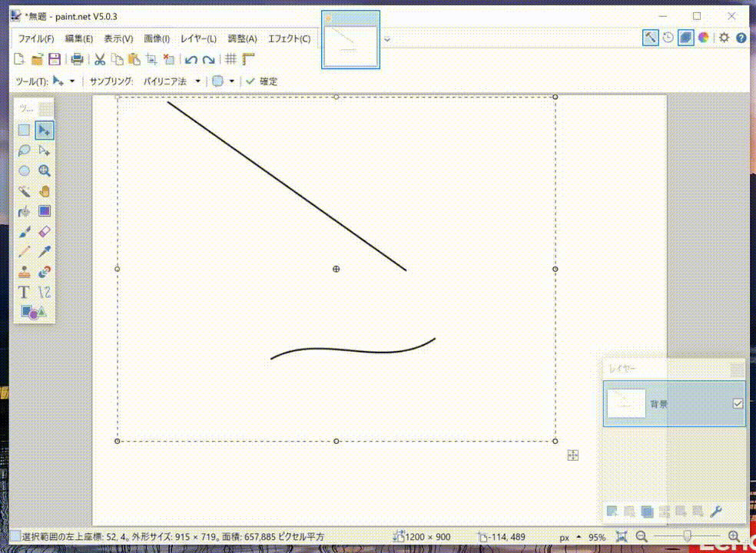Select the Rectangle Select tool
This screenshot has width=756, height=553.
(24, 130)
